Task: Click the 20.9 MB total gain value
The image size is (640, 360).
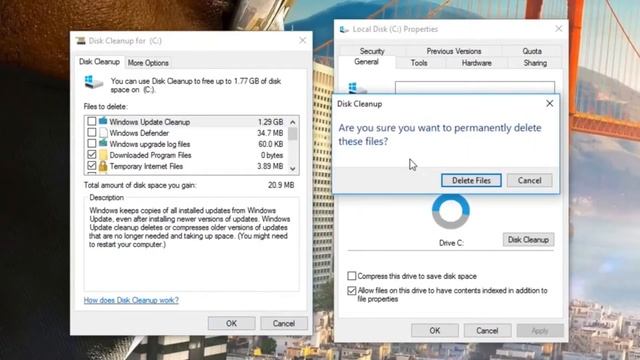Action: click(281, 185)
